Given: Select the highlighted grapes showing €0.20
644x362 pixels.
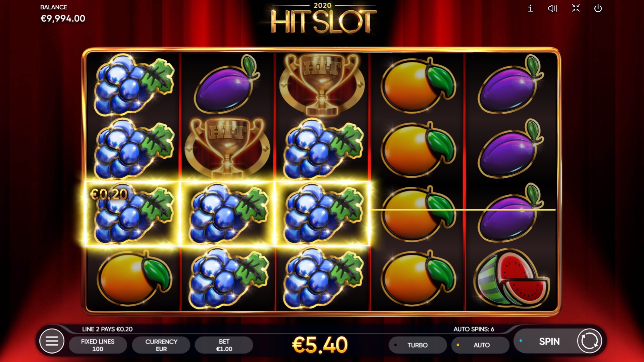Looking at the screenshot, I should 133,214.
